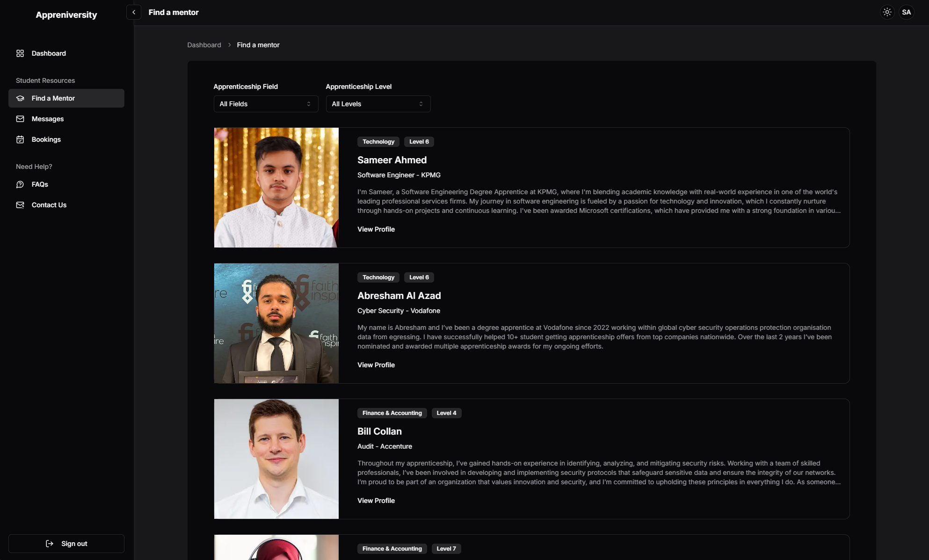This screenshot has width=929, height=560.
Task: Click the Sameer Ahmed name heading
Action: [x=392, y=160]
